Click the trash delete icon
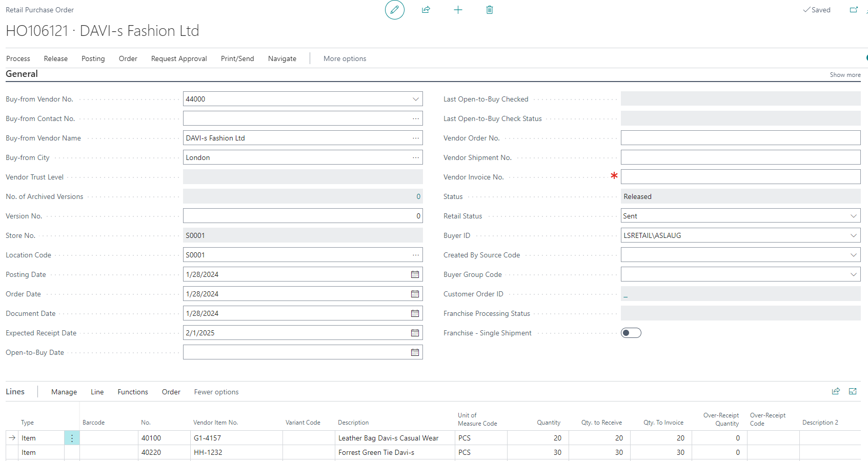The image size is (868, 461). point(489,10)
